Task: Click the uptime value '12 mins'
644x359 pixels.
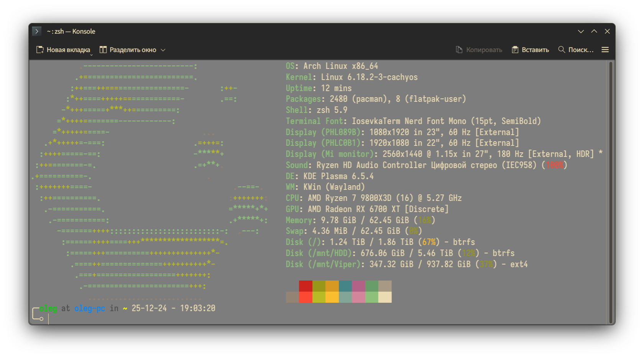Action: pos(336,88)
